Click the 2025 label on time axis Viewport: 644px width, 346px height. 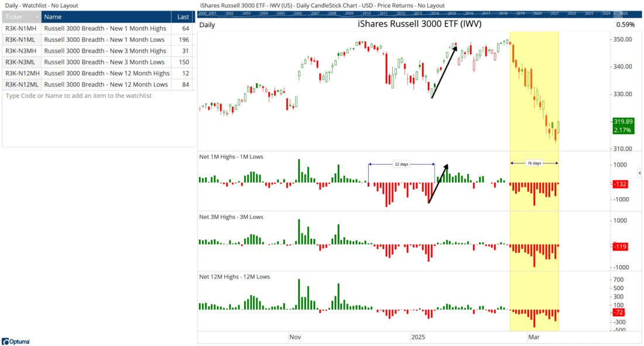coord(418,337)
